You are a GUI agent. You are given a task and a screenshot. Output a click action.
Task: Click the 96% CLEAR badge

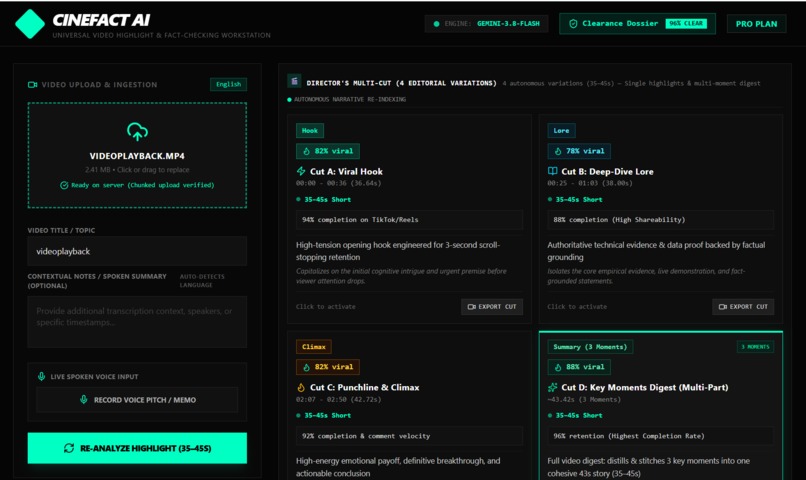686,24
